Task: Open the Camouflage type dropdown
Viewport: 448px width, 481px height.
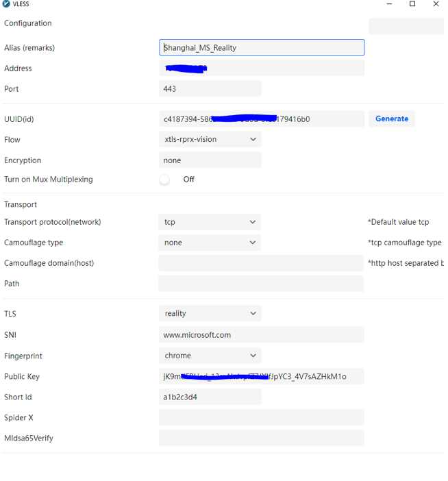Action: pyautogui.click(x=210, y=243)
